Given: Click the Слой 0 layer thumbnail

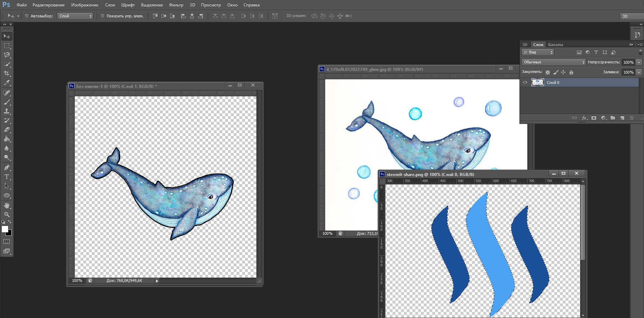Looking at the screenshot, I should point(537,83).
